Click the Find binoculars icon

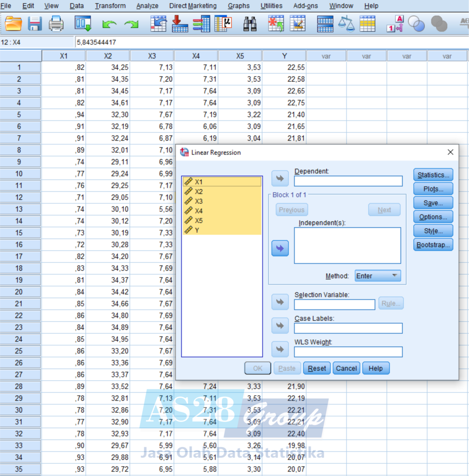pos(250,23)
